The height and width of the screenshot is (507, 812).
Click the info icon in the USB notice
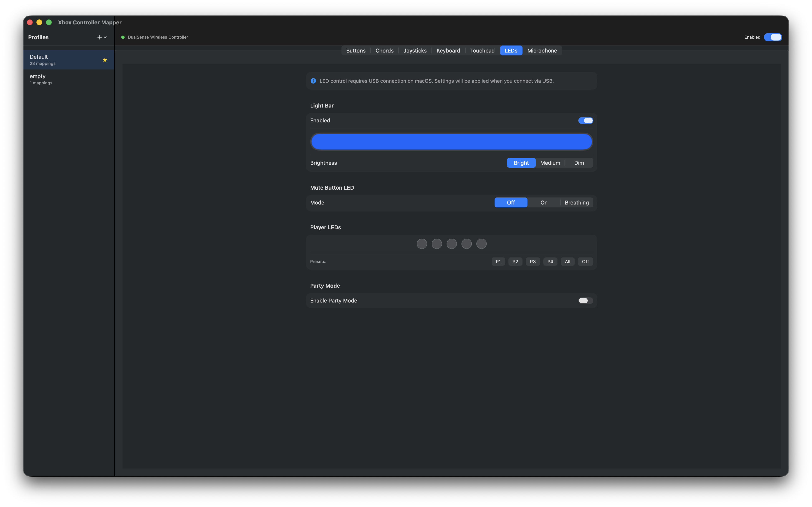click(313, 80)
